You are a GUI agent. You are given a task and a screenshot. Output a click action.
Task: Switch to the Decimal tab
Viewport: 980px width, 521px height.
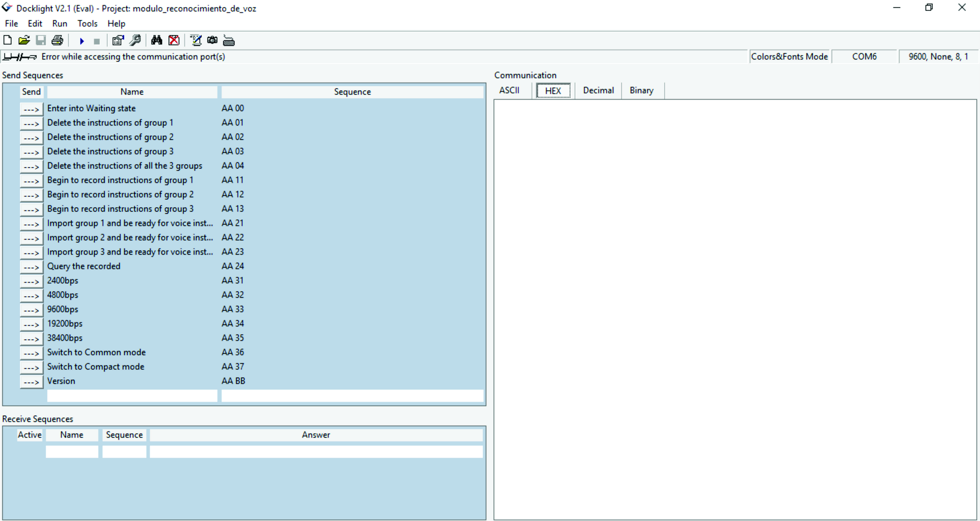point(598,91)
